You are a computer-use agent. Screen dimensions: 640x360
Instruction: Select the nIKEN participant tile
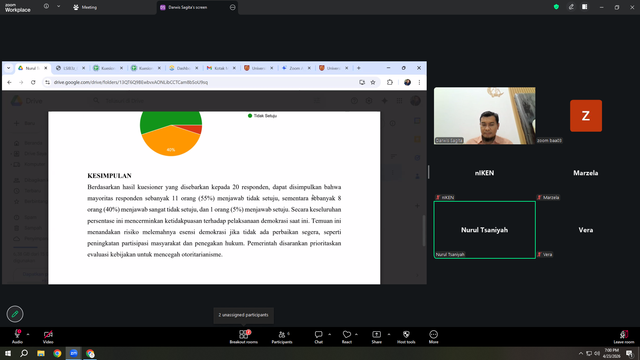tap(484, 173)
